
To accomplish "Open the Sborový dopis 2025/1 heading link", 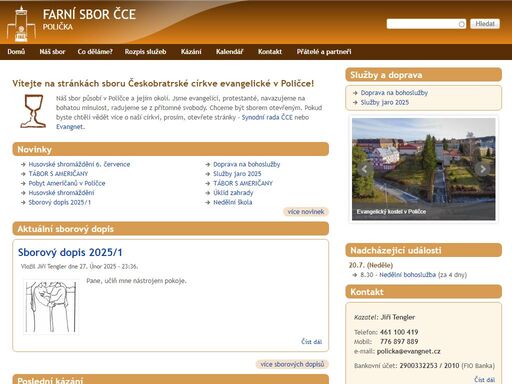I will 70,252.
